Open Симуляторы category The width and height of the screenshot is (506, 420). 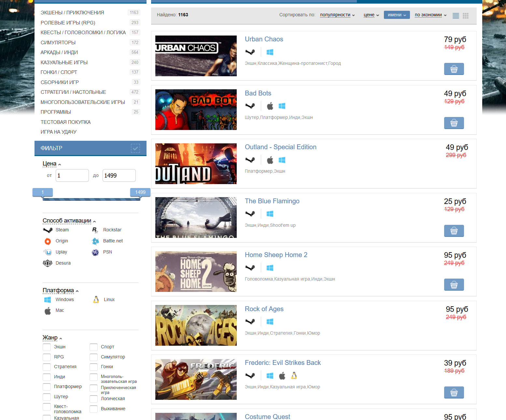point(58,43)
